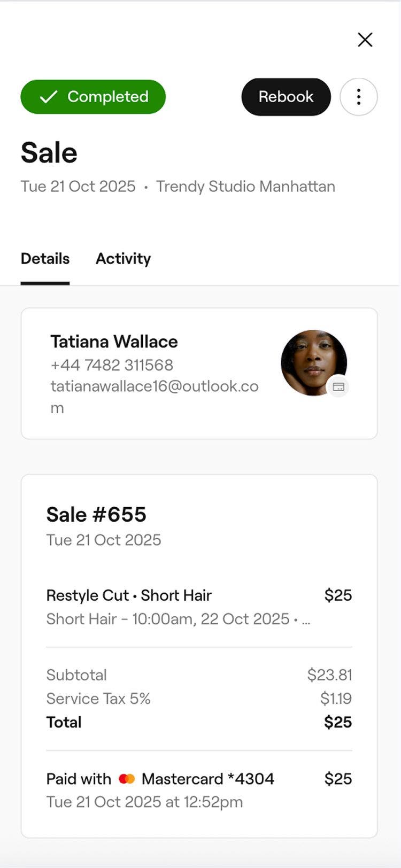Open the three-dot more options menu
Viewport: 401px width, 868px height.
coord(359,97)
